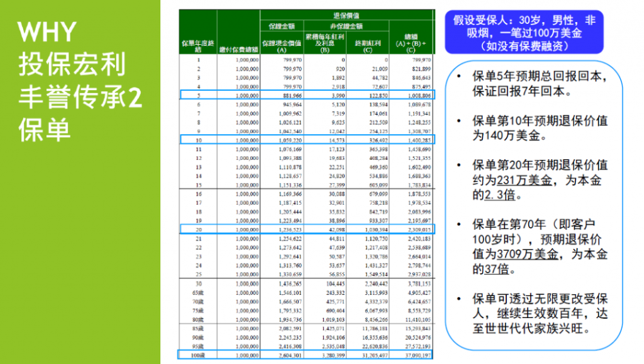Click the value '1,009,962' in year 7

(291, 113)
